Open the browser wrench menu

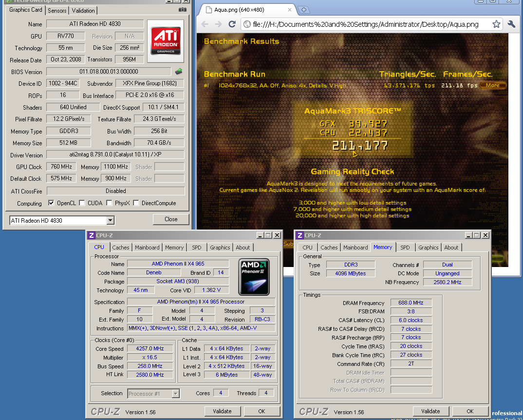(x=511, y=24)
